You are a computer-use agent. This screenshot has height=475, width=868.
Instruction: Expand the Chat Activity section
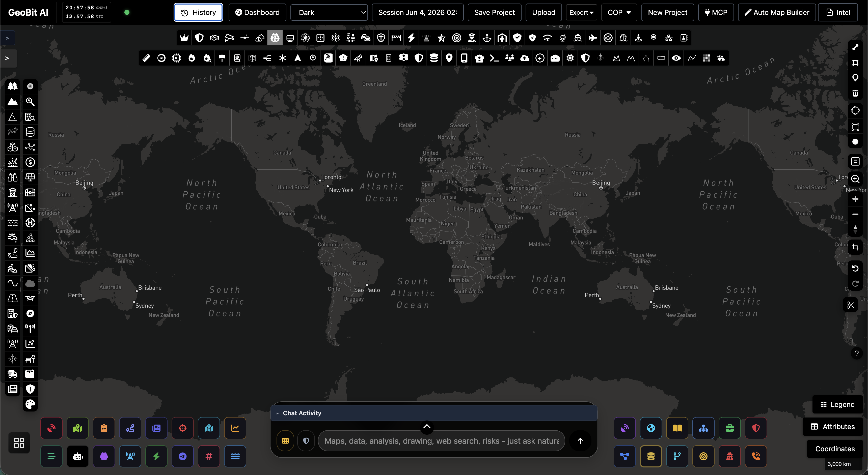pyautogui.click(x=434, y=413)
